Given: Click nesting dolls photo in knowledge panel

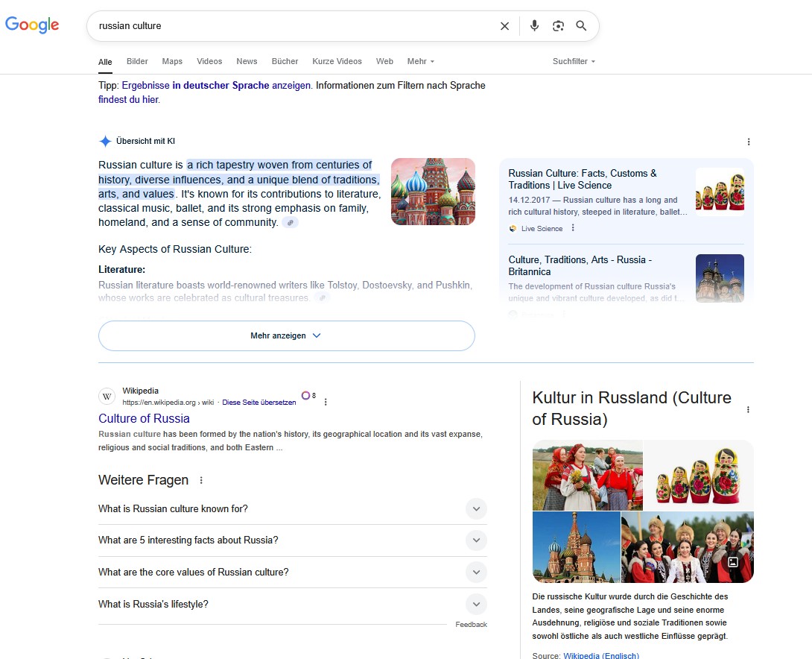Looking at the screenshot, I should click(x=699, y=475).
